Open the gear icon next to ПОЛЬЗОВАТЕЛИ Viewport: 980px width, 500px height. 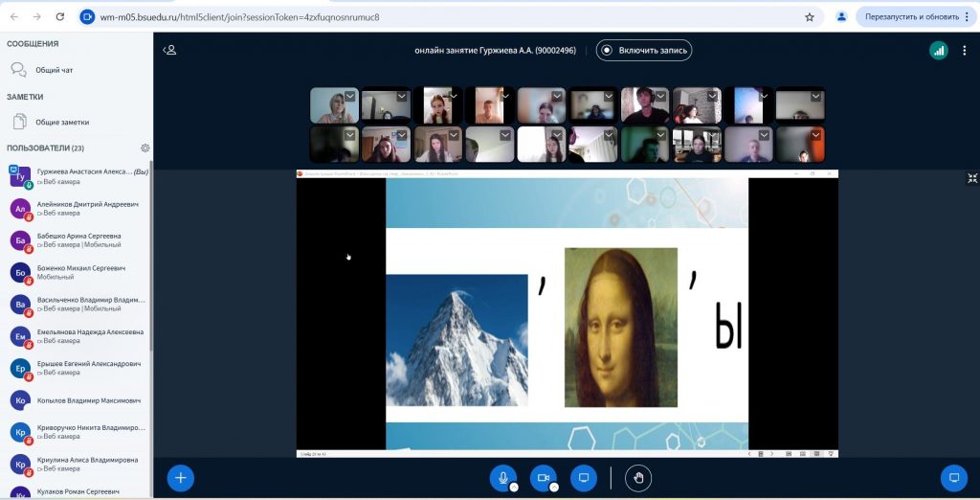coord(145,148)
